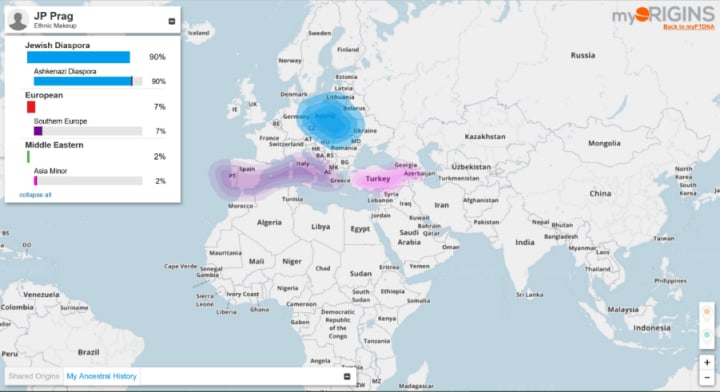This screenshot has height=392, width=720.
Task: Switch to the Shared Origins tab
Action: coord(34,376)
